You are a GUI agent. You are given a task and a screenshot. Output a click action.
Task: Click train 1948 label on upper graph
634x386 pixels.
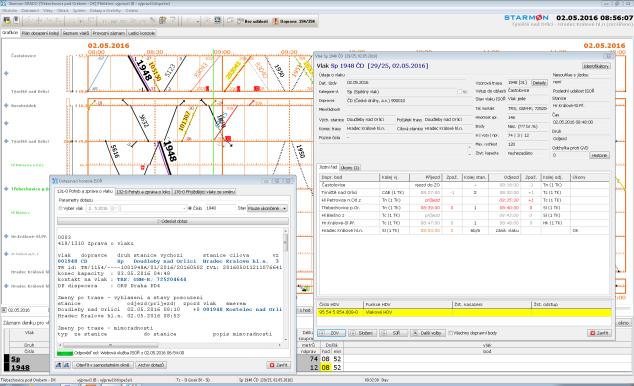click(144, 70)
